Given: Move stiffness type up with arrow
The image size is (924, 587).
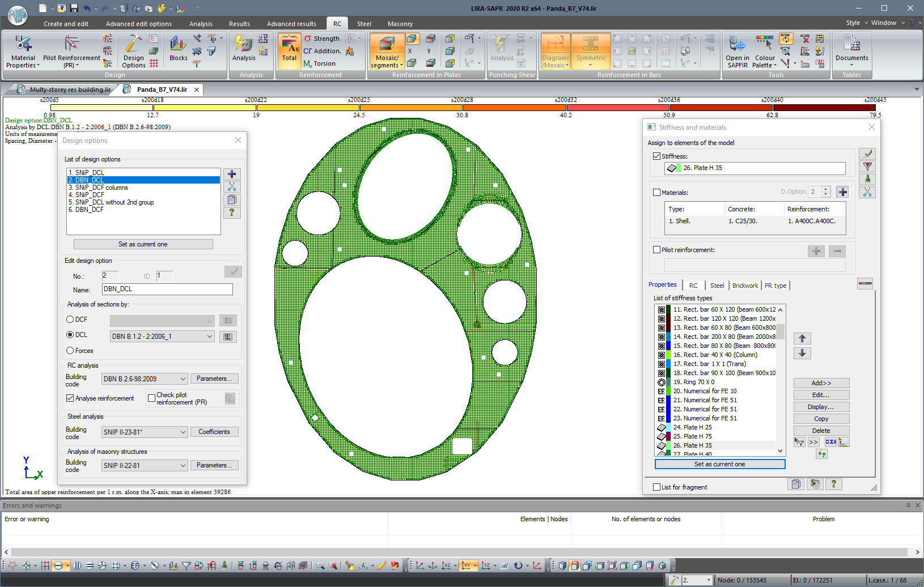Looking at the screenshot, I should (802, 339).
